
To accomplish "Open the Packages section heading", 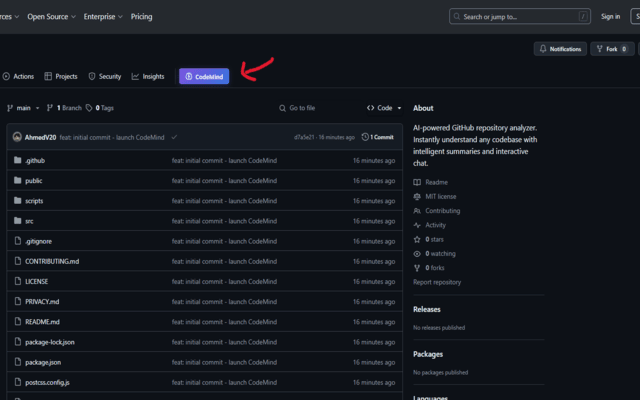I will tap(428, 354).
